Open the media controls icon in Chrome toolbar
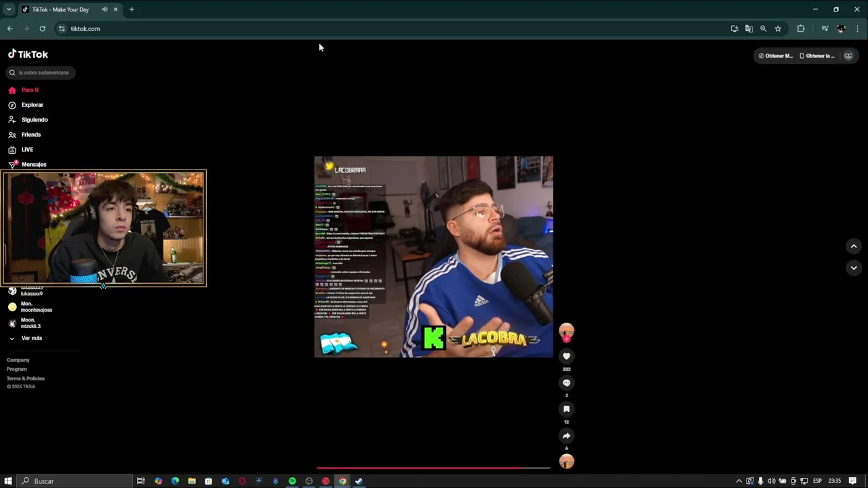Screen dimensions: 868x488 click(x=825, y=28)
